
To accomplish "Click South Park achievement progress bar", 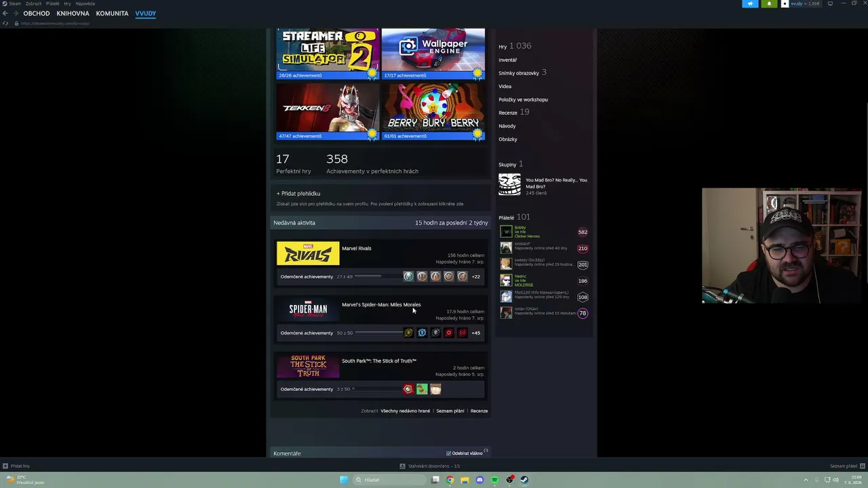I will pos(378,389).
